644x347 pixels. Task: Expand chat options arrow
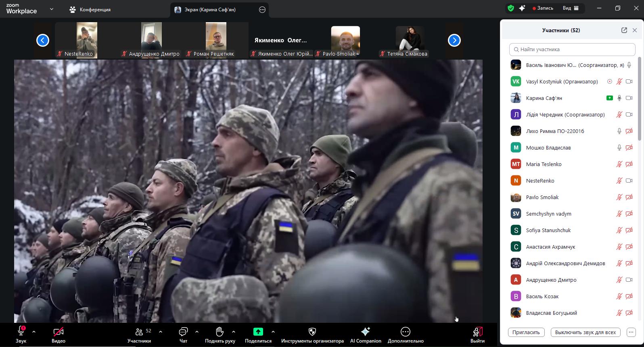coord(197,332)
